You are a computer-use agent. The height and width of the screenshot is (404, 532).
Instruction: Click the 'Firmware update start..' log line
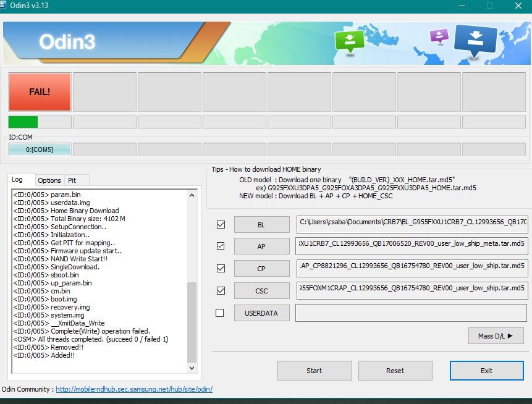pos(67,251)
